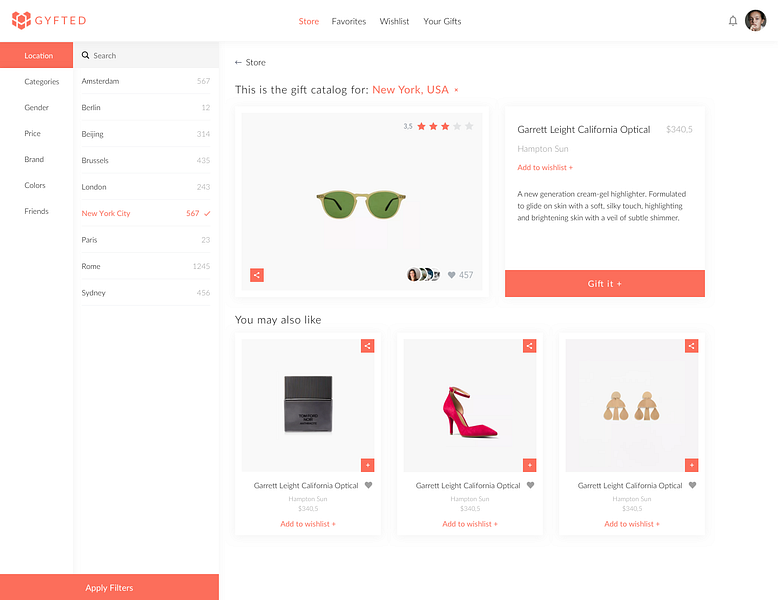This screenshot has width=778, height=600.
Task: Click the $340.5 price in product details
Action: click(x=679, y=130)
